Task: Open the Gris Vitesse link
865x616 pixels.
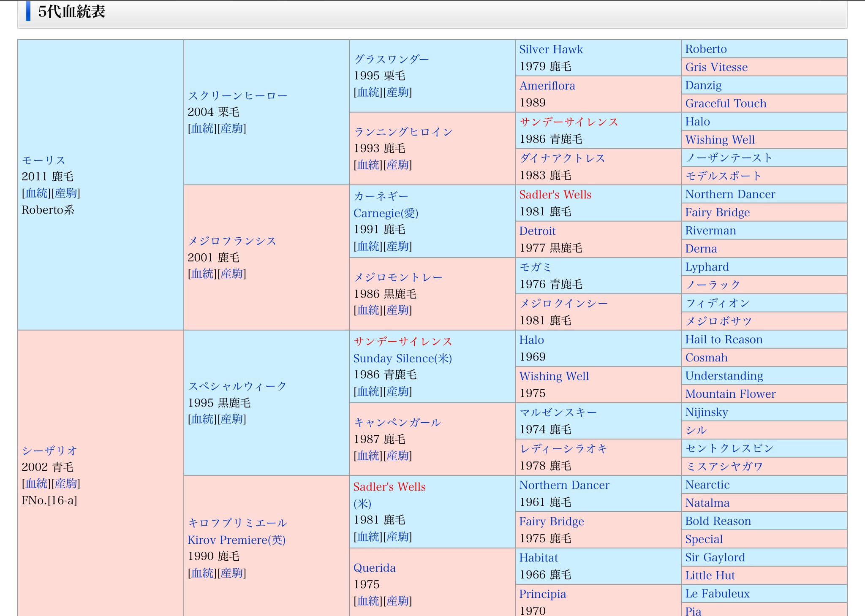Action: [716, 68]
